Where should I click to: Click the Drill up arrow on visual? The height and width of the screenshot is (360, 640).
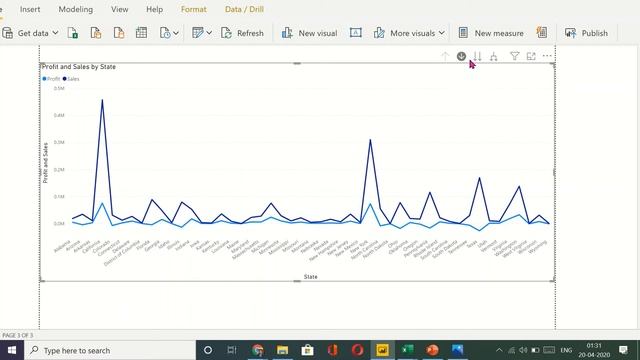click(445, 56)
